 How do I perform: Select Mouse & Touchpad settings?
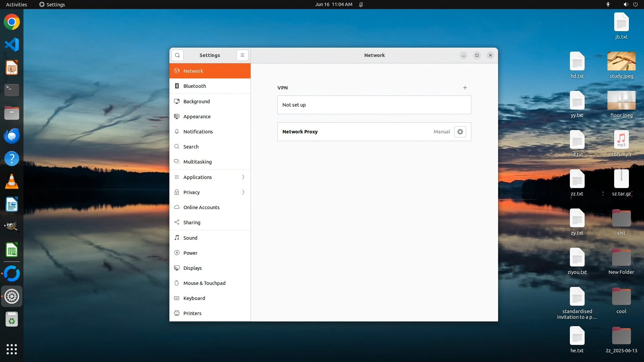click(204, 283)
